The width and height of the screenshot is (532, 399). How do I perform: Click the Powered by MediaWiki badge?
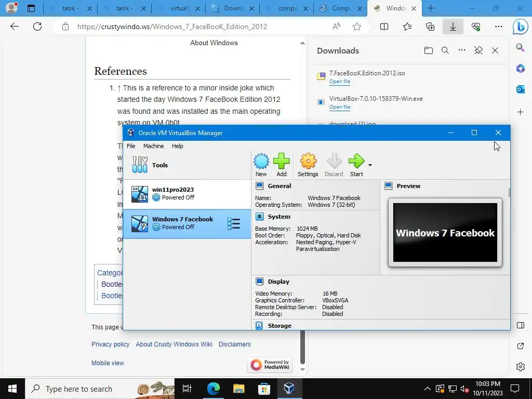point(270,365)
